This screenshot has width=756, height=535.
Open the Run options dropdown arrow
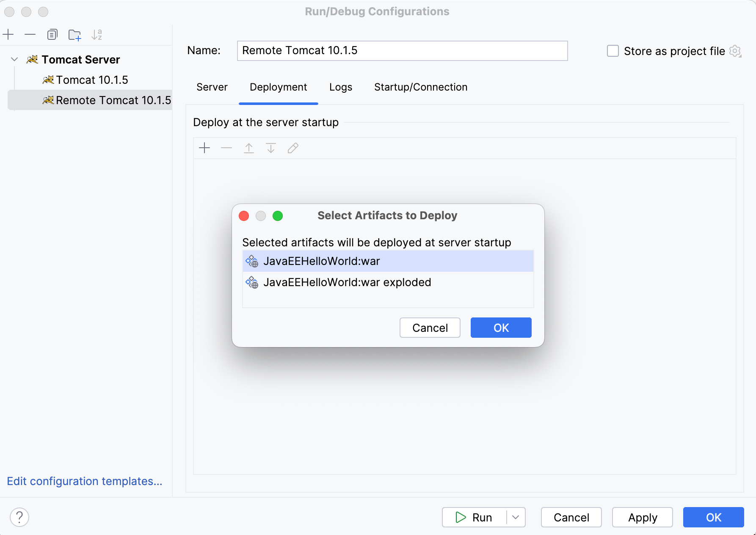coord(516,517)
